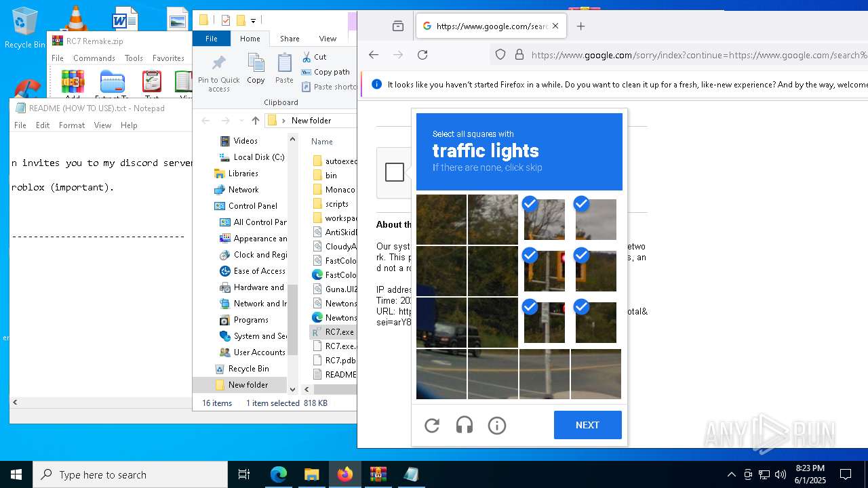Select User Accounts in navigation tree
The width and height of the screenshot is (868, 488).
coord(259,352)
